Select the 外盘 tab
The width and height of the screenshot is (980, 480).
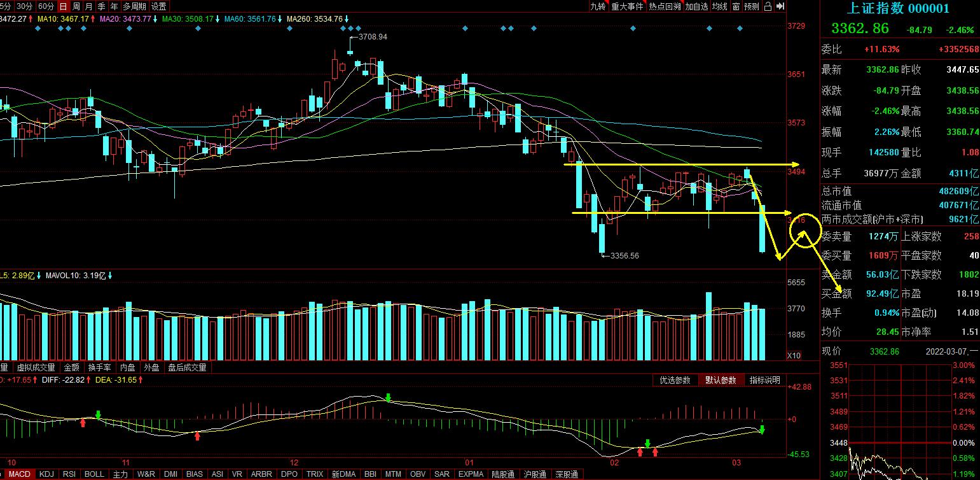pyautogui.click(x=151, y=367)
